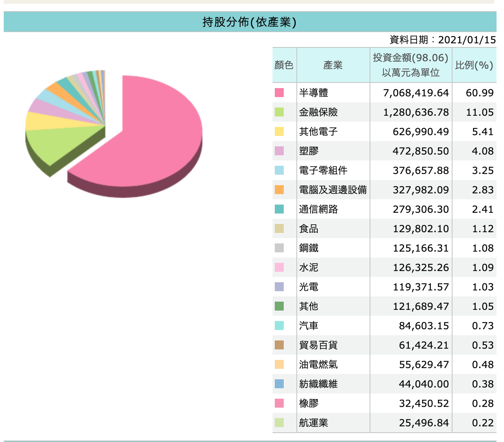Click the 資料日期 2021/01/15 text
504x442 pixels.
point(442,40)
